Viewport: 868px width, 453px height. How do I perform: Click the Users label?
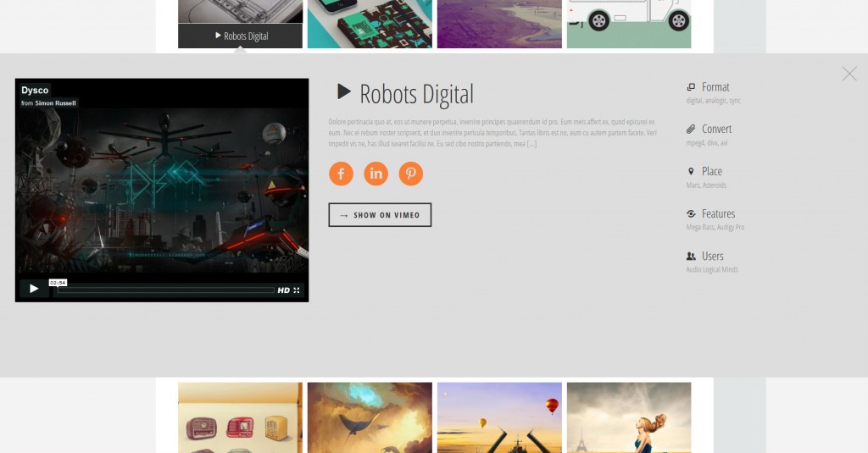712,256
